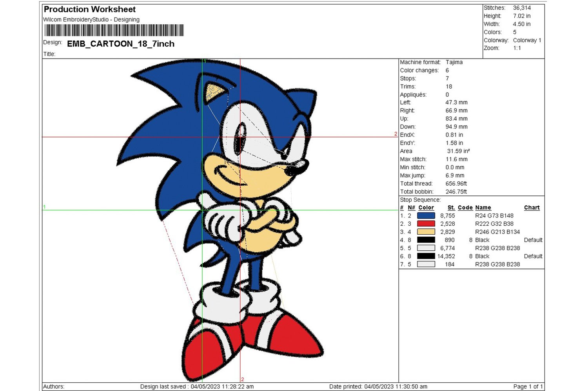This screenshot has height=391, width=588.
Task: Click the down extent value '94.9 mm'
Action: click(x=456, y=127)
